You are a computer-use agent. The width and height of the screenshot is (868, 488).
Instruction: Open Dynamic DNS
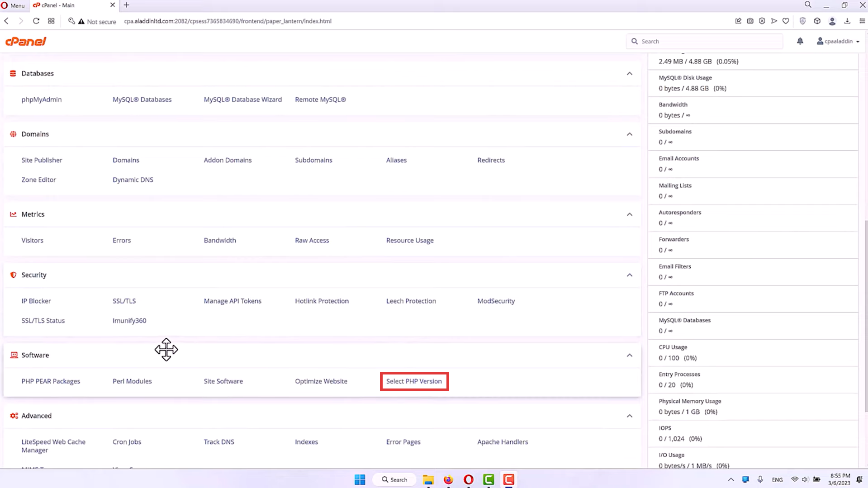133,180
